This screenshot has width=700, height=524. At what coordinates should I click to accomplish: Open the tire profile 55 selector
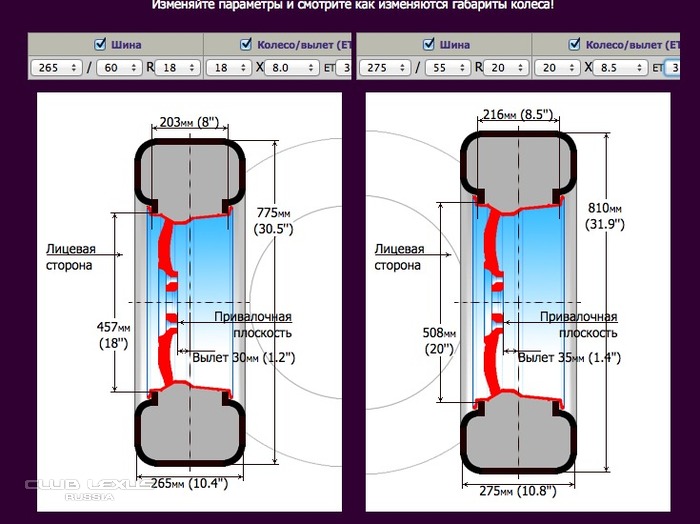point(449,68)
